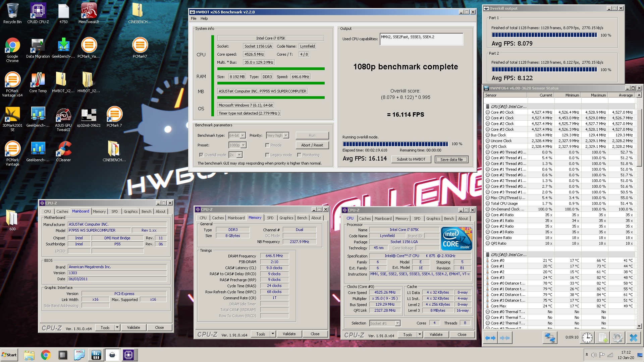This screenshot has width=644, height=362.
Task: Open Preset 1080p dropdown
Action: pyautogui.click(x=244, y=145)
